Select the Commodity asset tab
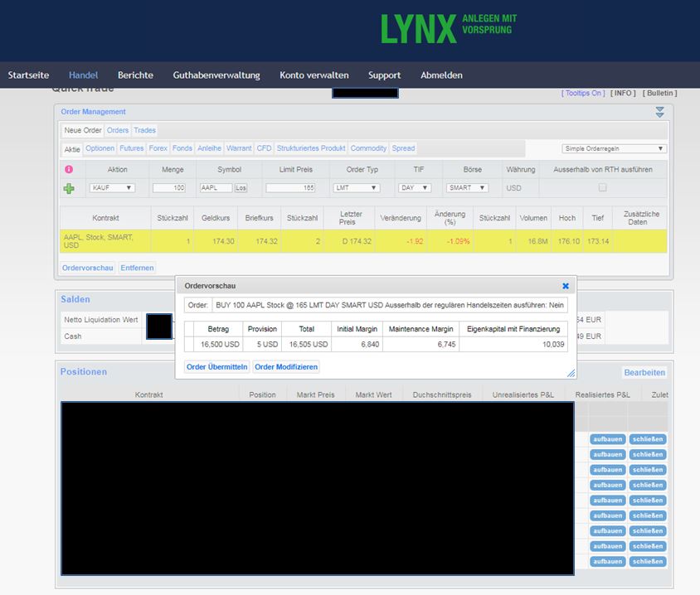The width and height of the screenshot is (700, 595). [x=368, y=148]
